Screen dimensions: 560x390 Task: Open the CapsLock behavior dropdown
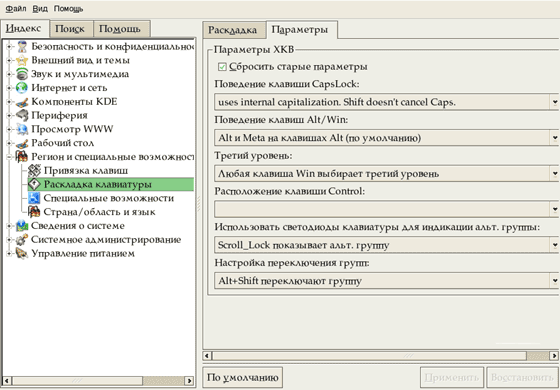pyautogui.click(x=386, y=102)
